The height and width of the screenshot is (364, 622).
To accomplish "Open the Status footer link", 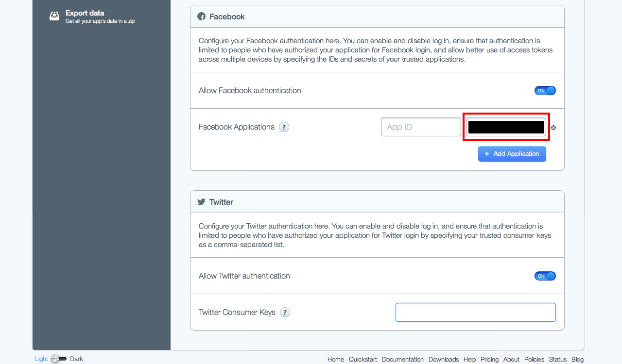I will (558, 360).
